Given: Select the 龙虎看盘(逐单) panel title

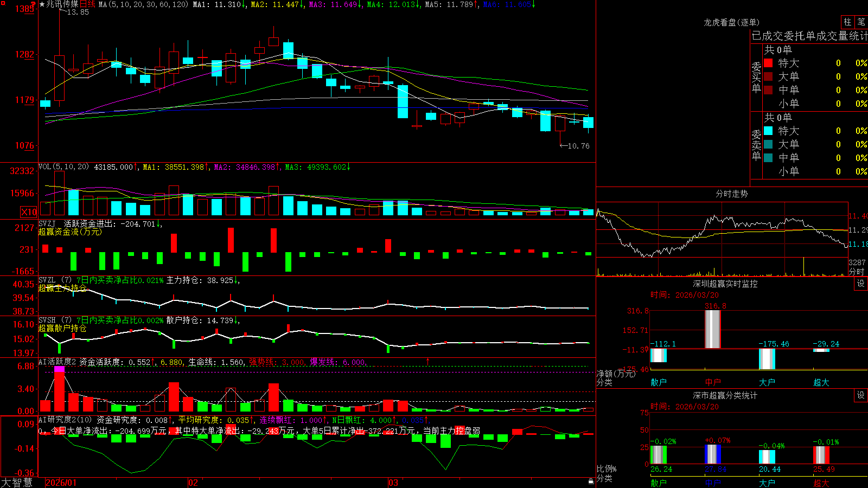Looking at the screenshot, I should [731, 22].
